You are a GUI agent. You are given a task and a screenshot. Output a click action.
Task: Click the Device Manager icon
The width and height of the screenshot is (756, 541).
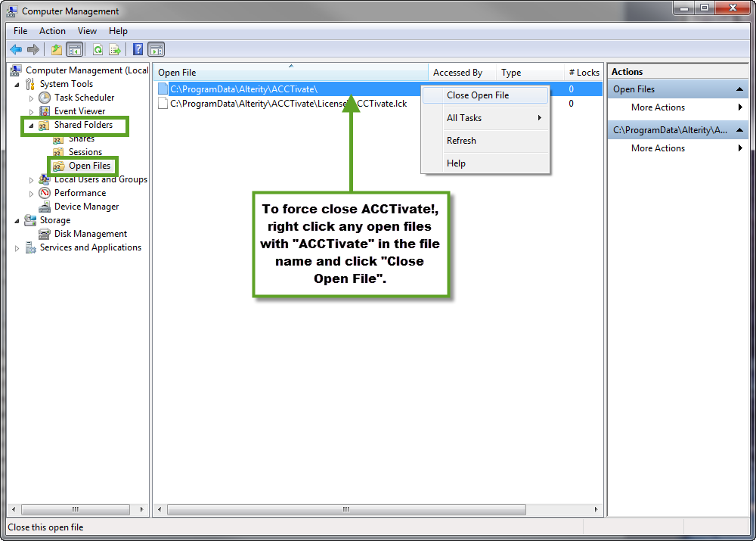pos(45,207)
